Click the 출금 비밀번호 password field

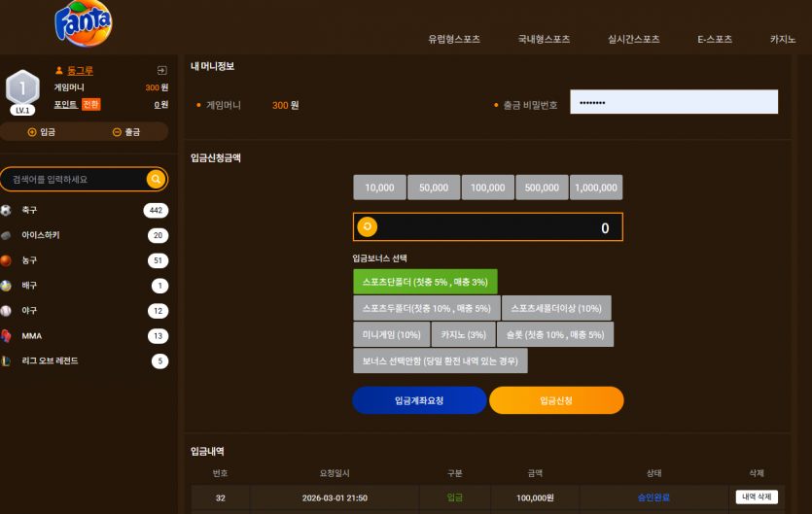(x=674, y=102)
